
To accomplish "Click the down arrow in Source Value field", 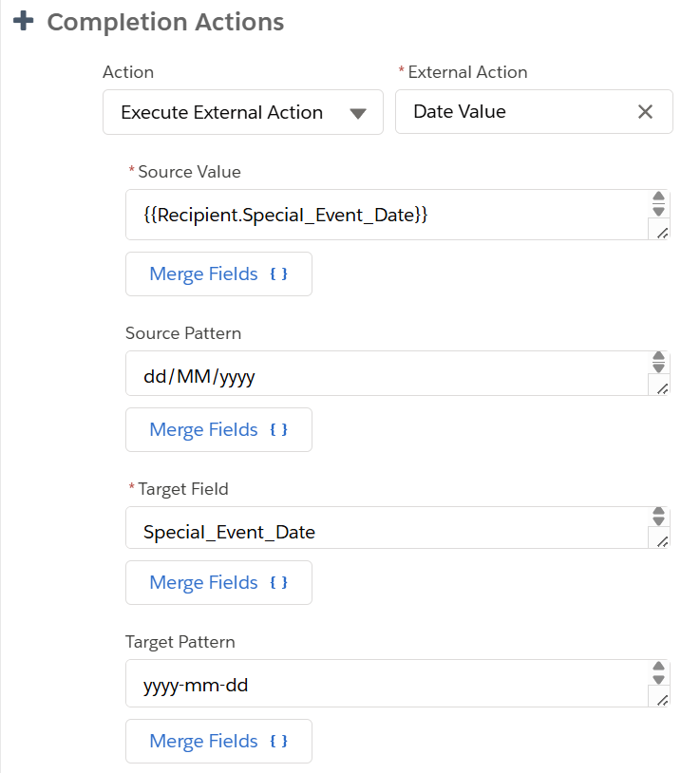I will 658,211.
